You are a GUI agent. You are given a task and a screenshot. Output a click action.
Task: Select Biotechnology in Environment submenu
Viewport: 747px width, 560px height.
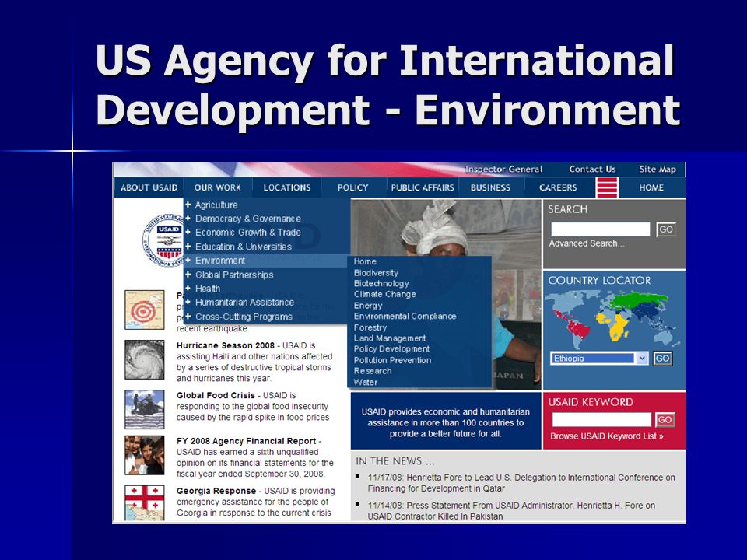click(381, 283)
